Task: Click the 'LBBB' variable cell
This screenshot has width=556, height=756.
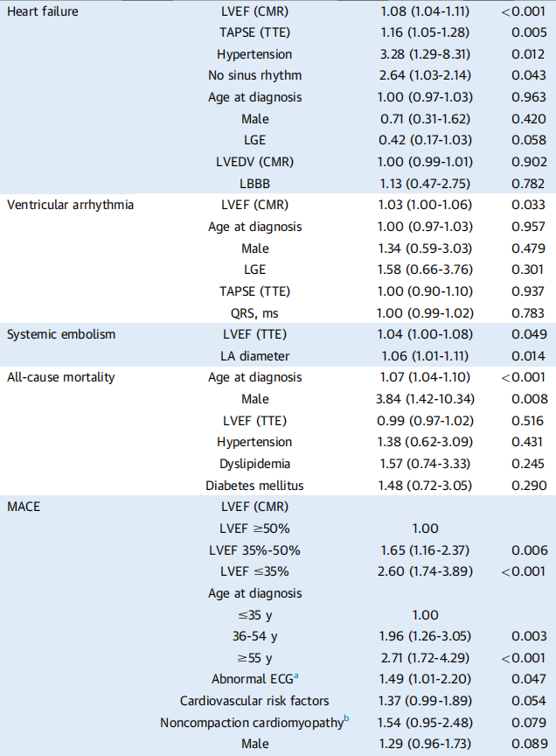Action: tap(255, 184)
